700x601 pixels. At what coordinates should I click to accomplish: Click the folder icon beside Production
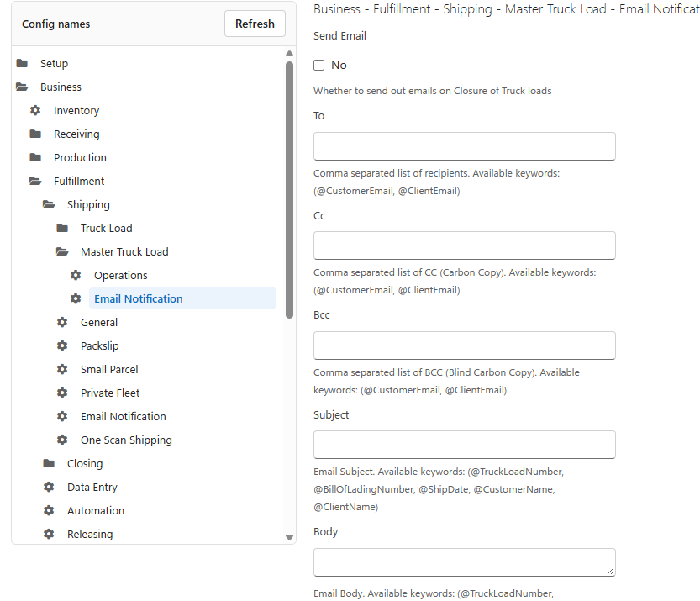35,157
